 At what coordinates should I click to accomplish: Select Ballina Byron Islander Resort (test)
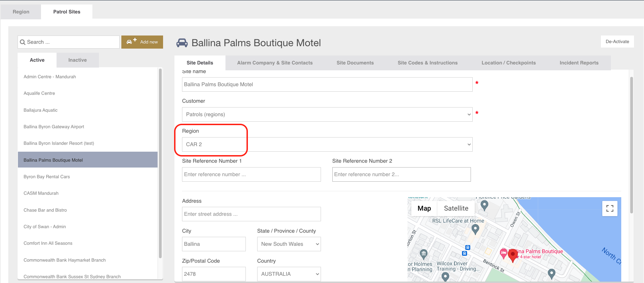point(88,143)
